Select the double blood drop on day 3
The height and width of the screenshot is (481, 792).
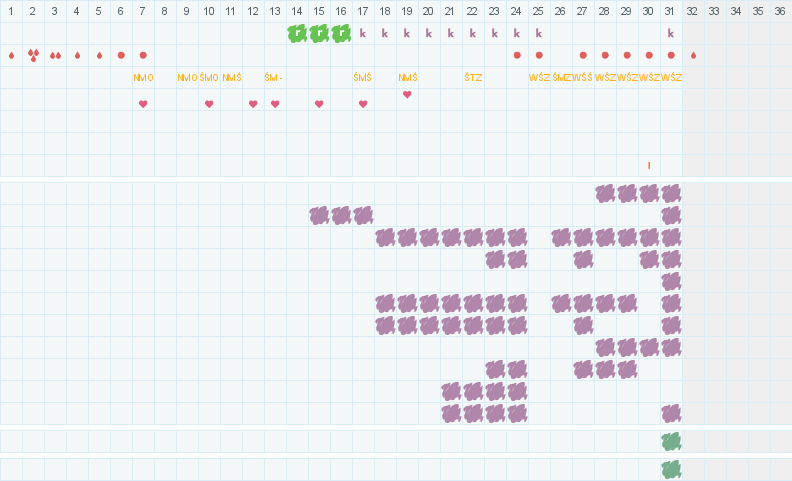55,55
